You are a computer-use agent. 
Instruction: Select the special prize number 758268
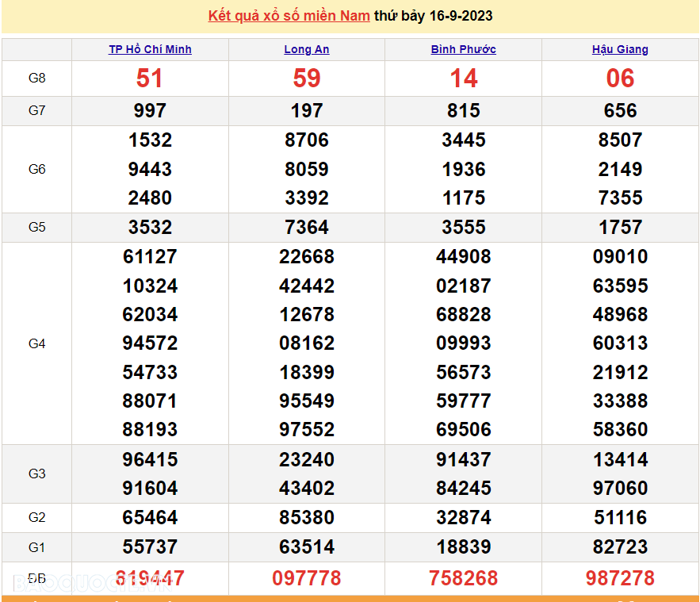[464, 578]
